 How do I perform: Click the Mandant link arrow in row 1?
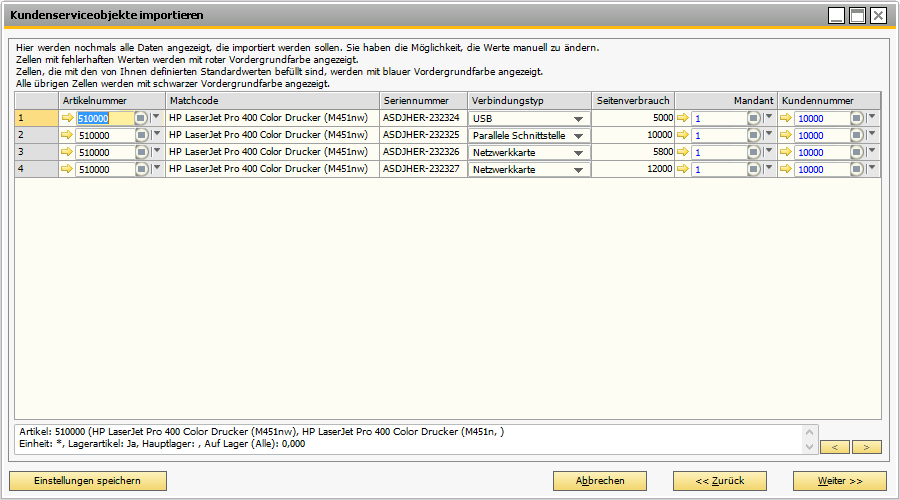tap(682, 118)
